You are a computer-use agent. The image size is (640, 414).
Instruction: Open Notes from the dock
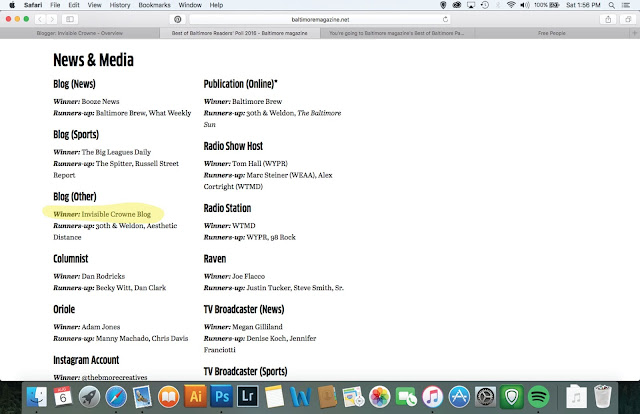(274, 396)
